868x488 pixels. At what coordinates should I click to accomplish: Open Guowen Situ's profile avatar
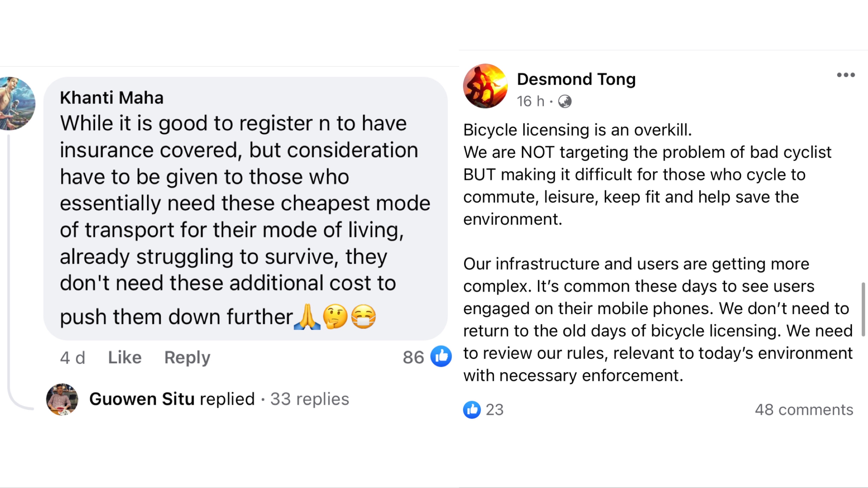(62, 399)
